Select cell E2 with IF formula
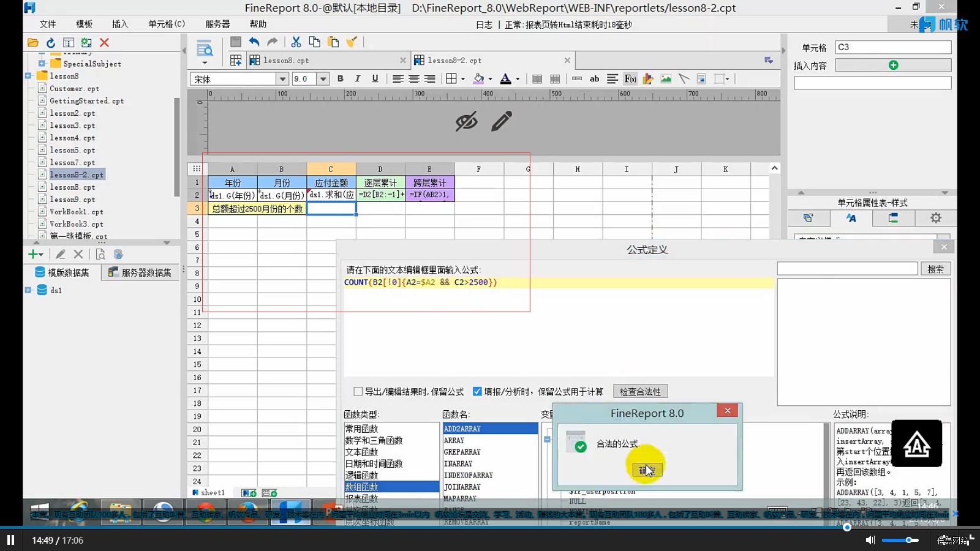This screenshot has width=980, height=551. tap(429, 195)
